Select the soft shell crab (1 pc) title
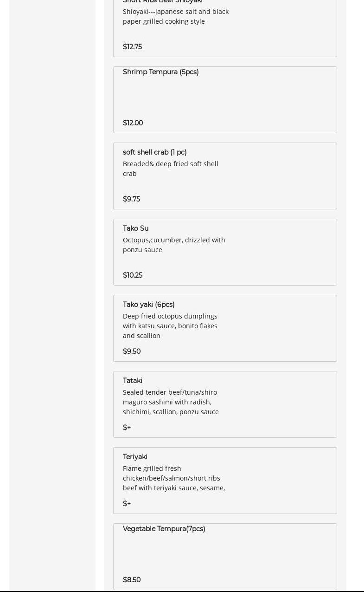This screenshot has width=364, height=592. [x=154, y=152]
